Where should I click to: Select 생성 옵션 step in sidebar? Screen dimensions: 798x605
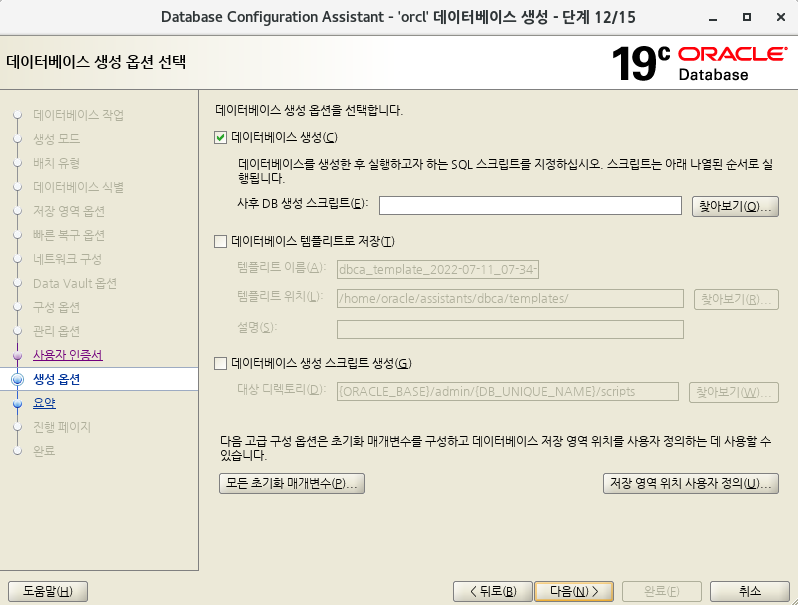[x=56, y=379]
